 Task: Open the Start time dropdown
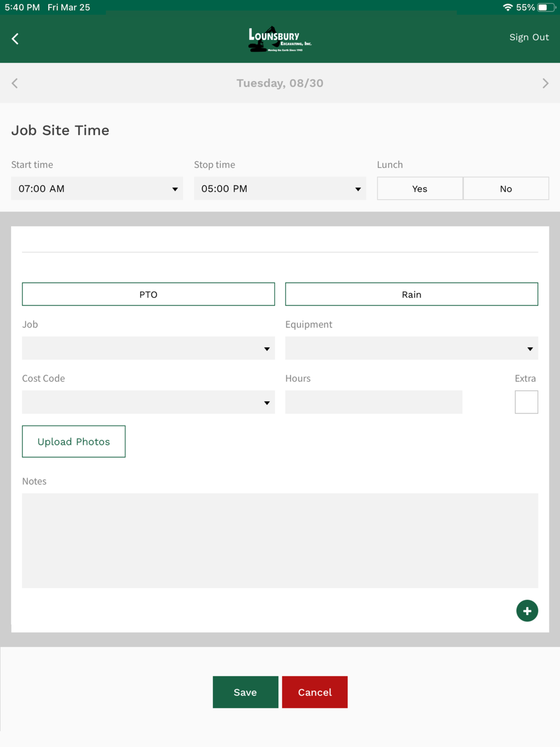click(x=97, y=189)
